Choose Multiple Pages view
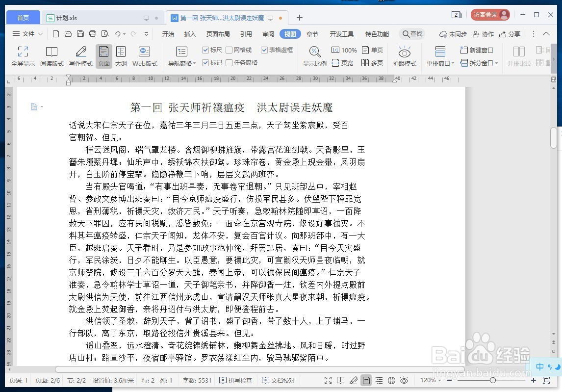 pyautogui.click(x=372, y=63)
